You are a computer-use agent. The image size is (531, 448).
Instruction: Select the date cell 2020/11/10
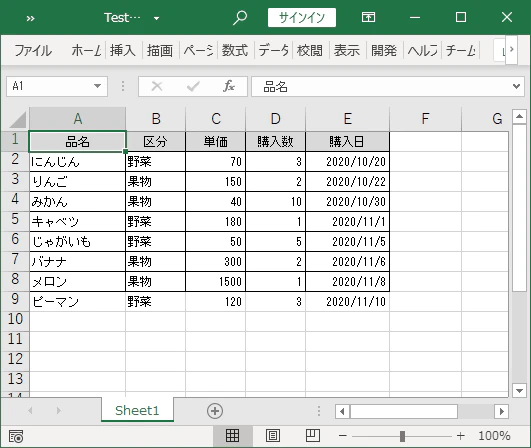347,301
